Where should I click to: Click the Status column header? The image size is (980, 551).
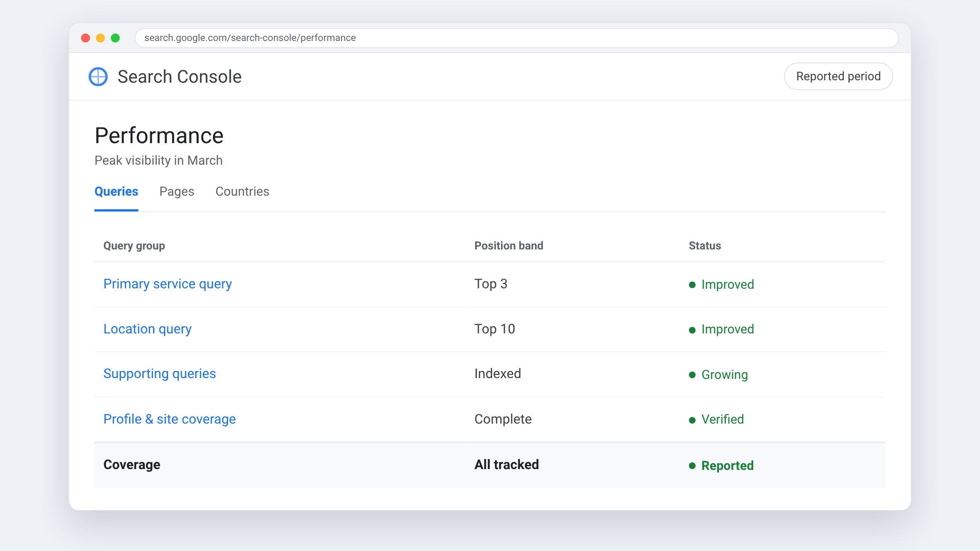(705, 246)
